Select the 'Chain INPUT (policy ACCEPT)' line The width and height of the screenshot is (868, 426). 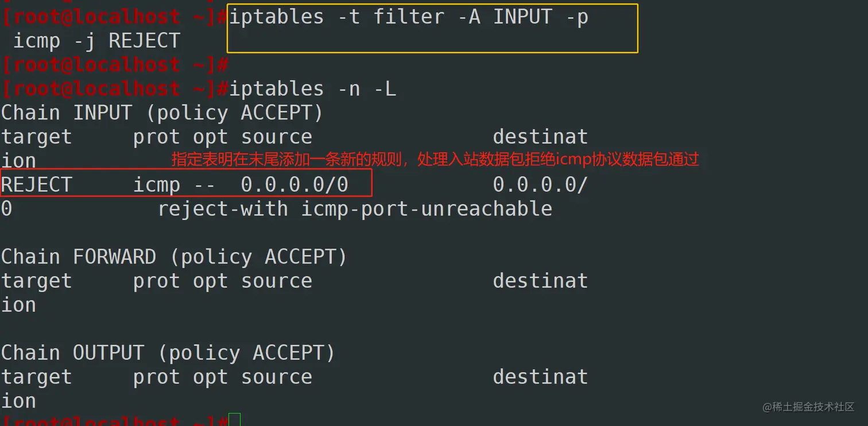162,113
